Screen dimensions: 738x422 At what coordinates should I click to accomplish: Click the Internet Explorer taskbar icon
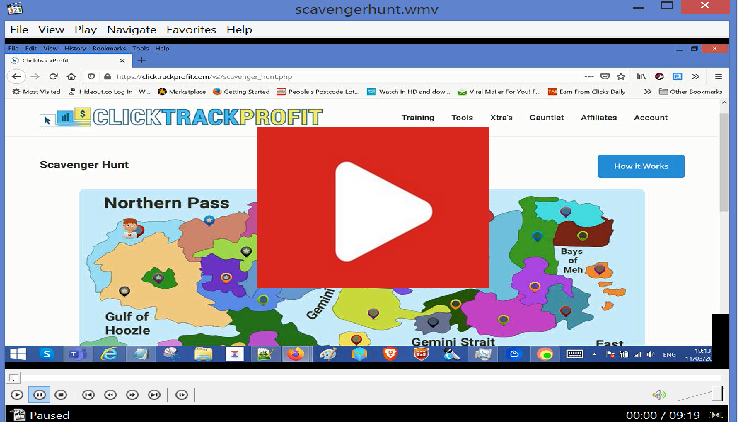[x=109, y=354]
